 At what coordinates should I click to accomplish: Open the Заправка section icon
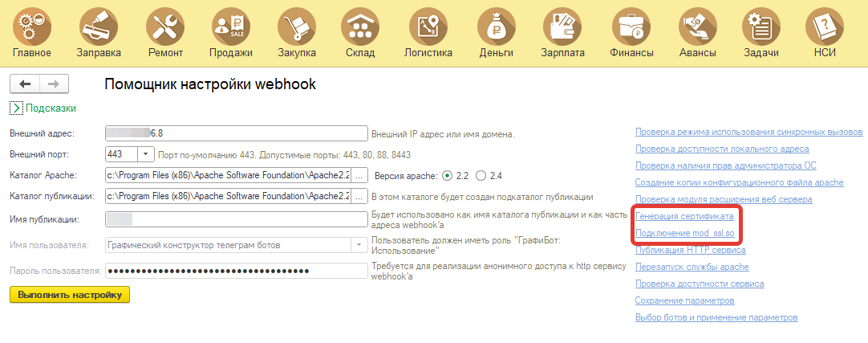point(99,25)
